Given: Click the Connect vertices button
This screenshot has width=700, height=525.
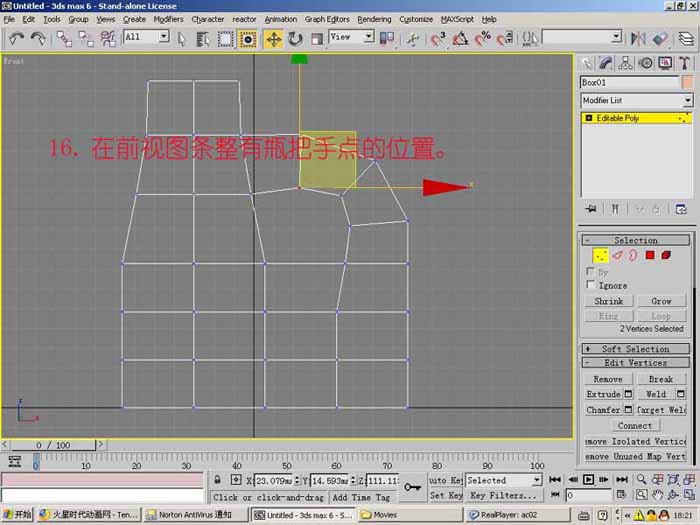Looking at the screenshot, I should tap(634, 425).
